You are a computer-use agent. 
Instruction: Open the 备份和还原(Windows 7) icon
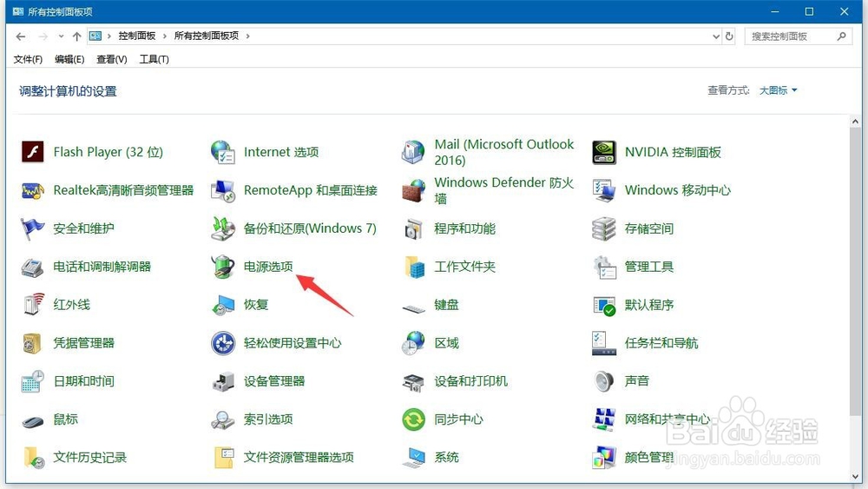pos(223,228)
